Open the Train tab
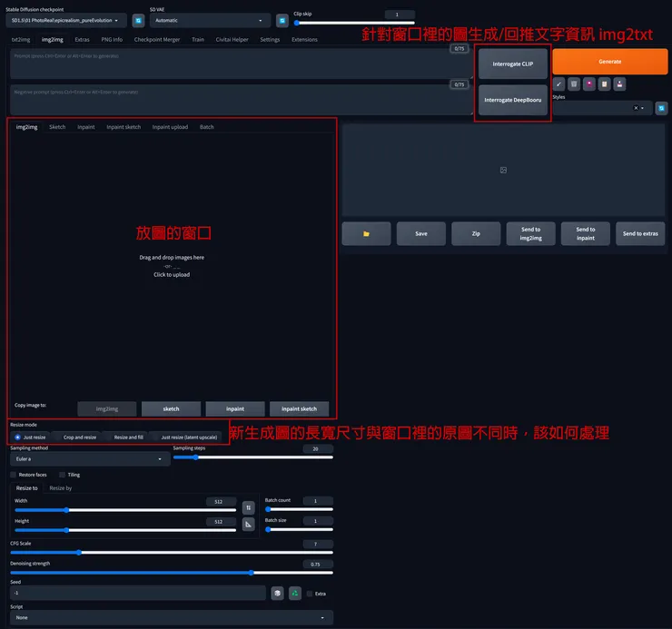This screenshot has width=672, height=629. click(198, 39)
